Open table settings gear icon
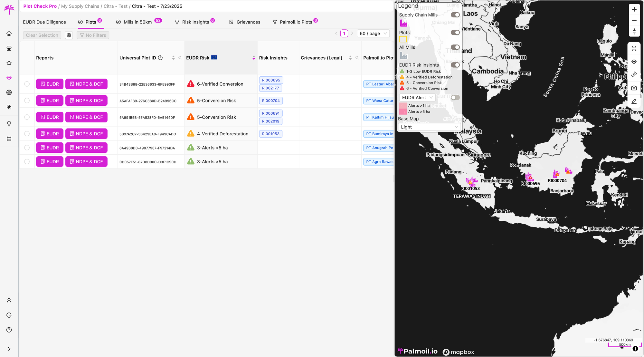Screen dimensions: 644x357 click(x=69, y=35)
